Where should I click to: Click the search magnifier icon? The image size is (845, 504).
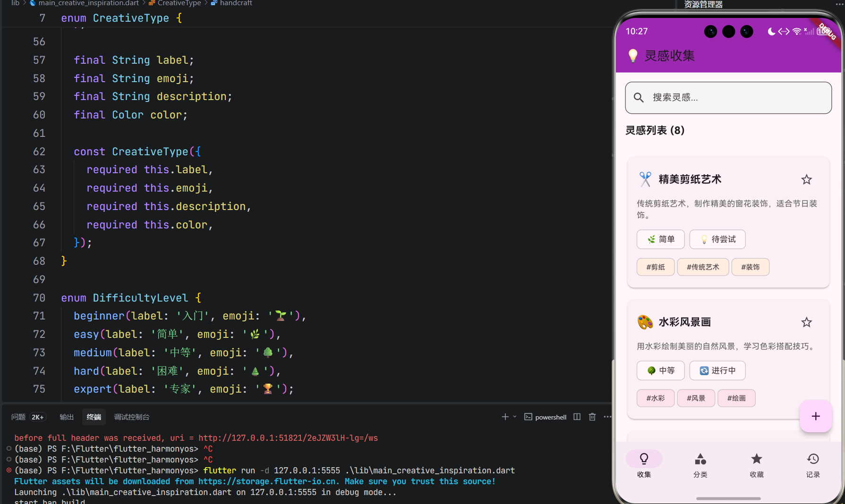639,98
